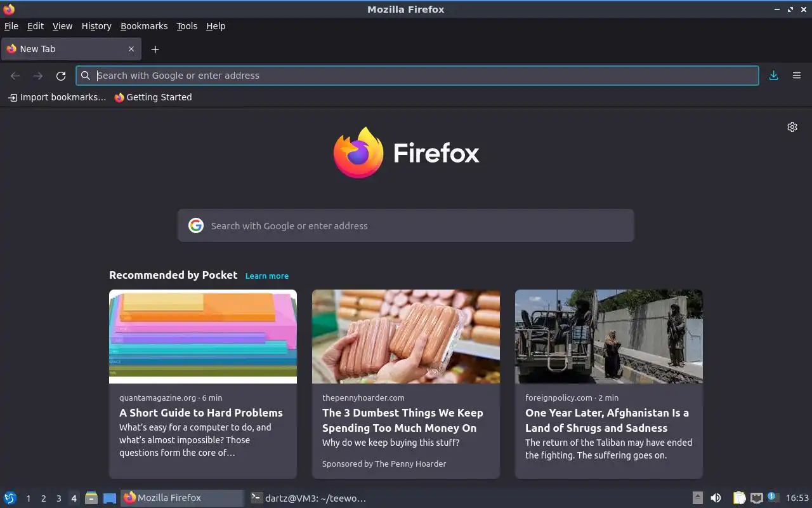Screen dimensions: 812x508
Task: Click the update notifier tray icon
Action: click(x=772, y=497)
